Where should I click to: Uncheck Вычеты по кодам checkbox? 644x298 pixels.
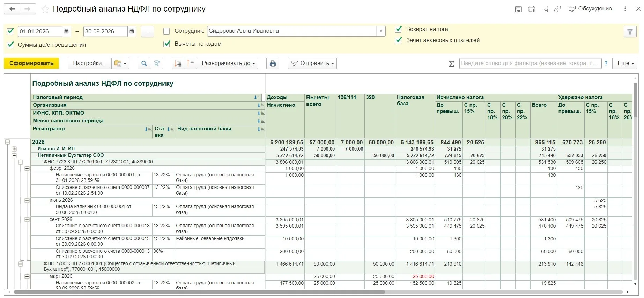(167, 44)
